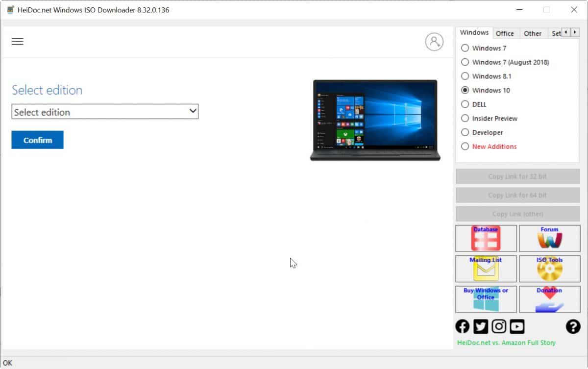Open the Mailing List icon
The width and height of the screenshot is (588, 369).
click(486, 269)
